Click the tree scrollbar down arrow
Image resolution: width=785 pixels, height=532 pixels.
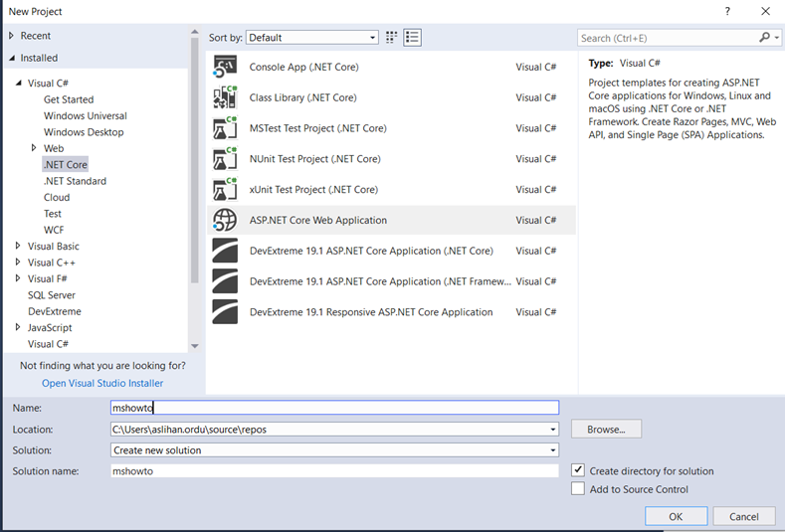click(195, 346)
